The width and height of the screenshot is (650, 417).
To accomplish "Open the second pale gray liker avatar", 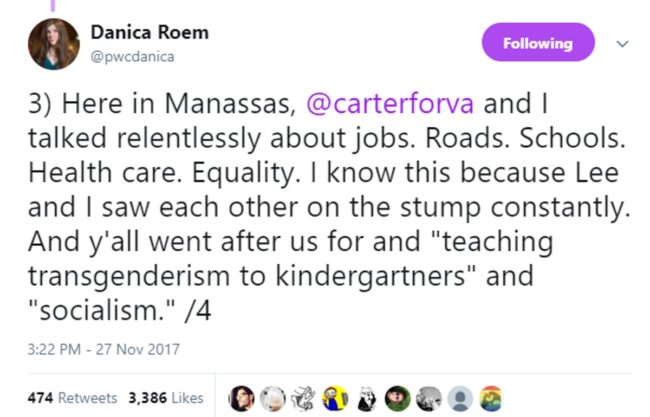I will click(x=271, y=397).
